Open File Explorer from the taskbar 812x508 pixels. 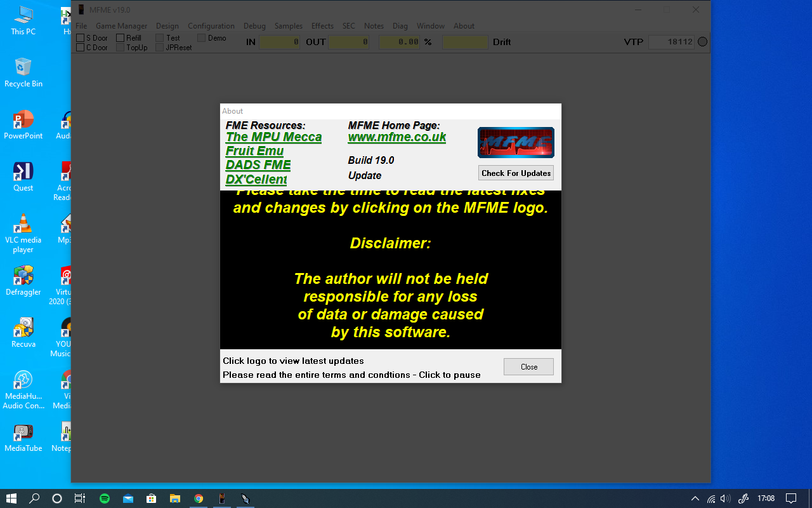pyautogui.click(x=175, y=498)
